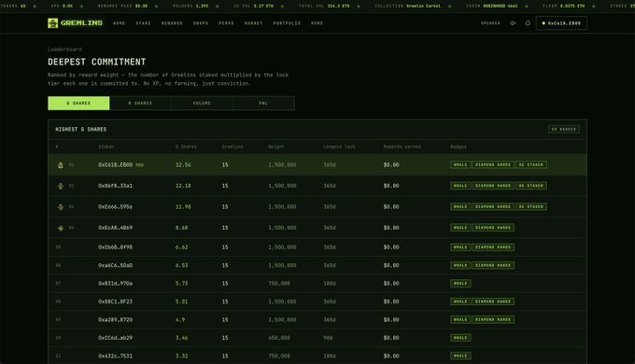Click the 90d longest lock value
The height and width of the screenshot is (364, 635).
click(328, 338)
